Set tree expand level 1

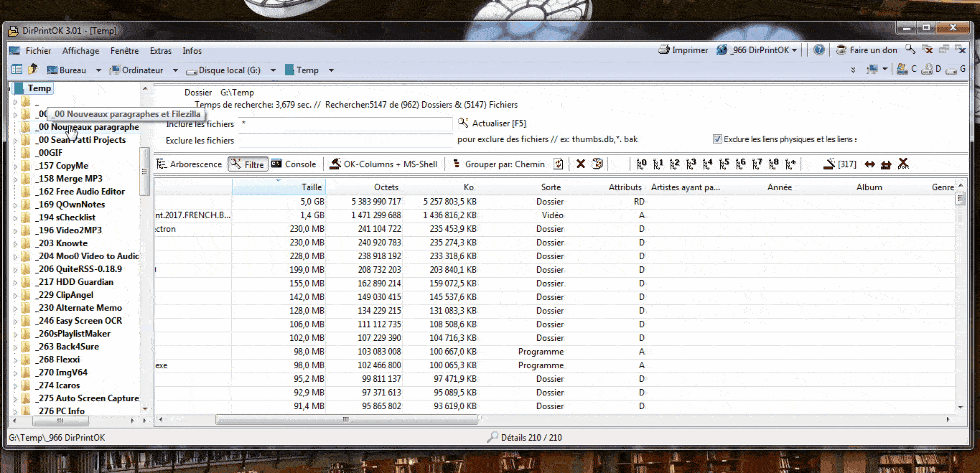coord(658,164)
